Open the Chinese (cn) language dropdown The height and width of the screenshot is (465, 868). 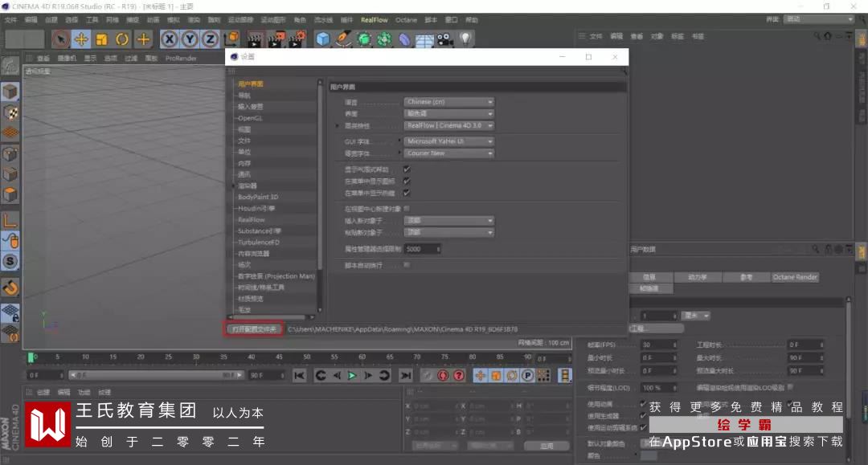click(449, 102)
